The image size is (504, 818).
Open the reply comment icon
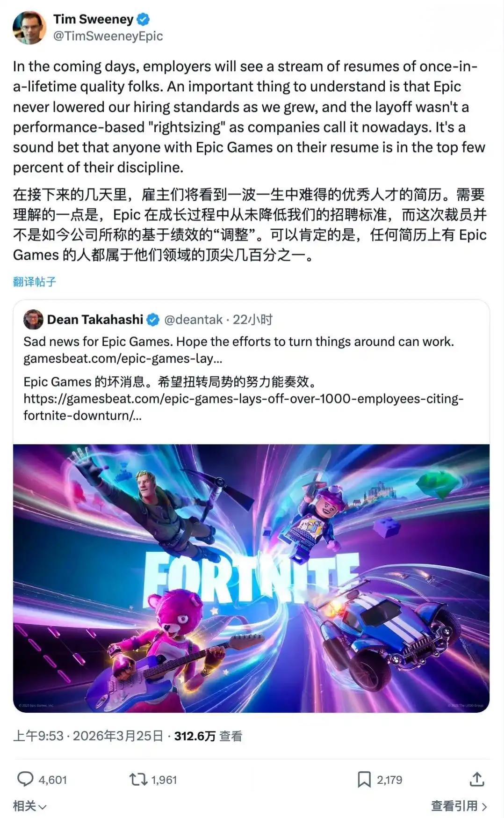coord(25,779)
